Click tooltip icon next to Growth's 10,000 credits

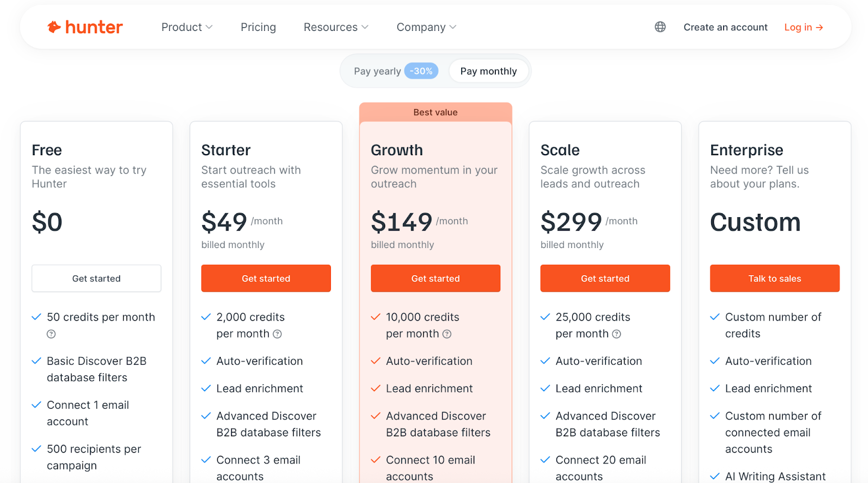tap(447, 334)
